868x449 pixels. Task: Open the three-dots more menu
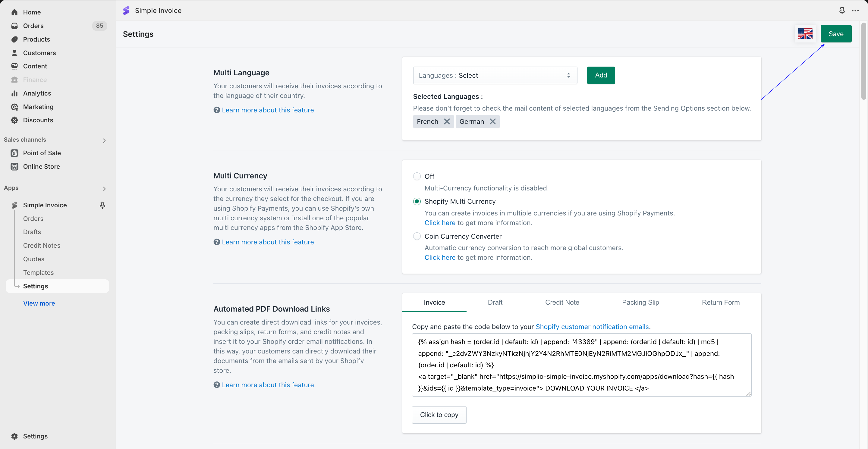[855, 11]
